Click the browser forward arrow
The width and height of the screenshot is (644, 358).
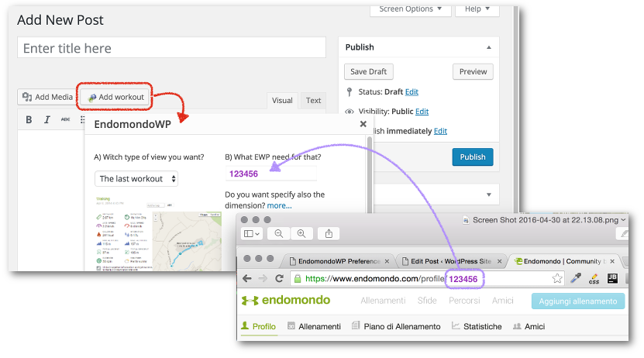pos(263,279)
